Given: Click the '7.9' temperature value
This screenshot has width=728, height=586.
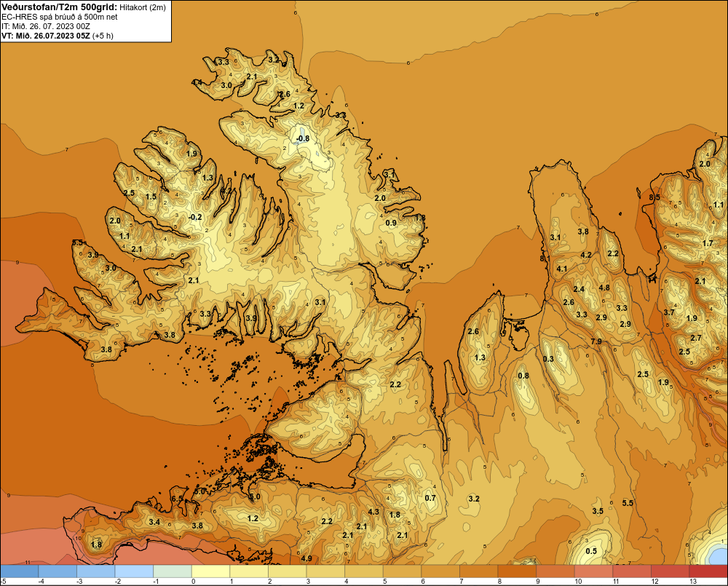Looking at the screenshot, I should click(x=597, y=341).
